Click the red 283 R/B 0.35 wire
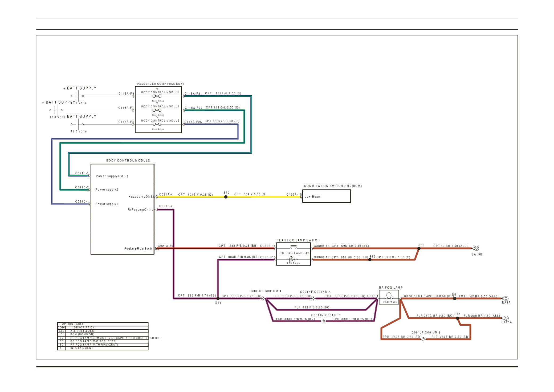554x392 pixels. pyautogui.click(x=213, y=248)
